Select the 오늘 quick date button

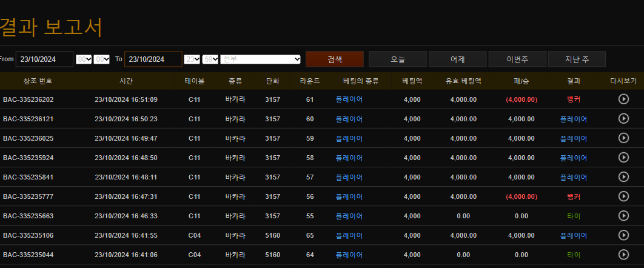coord(397,59)
